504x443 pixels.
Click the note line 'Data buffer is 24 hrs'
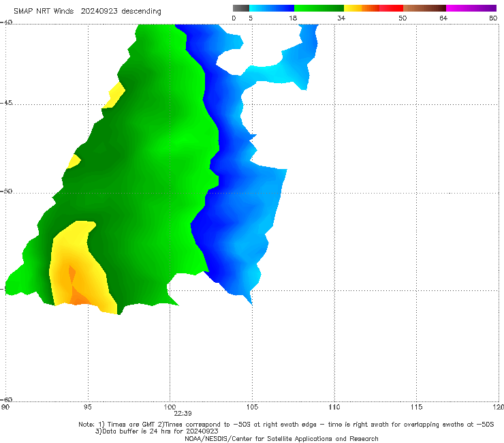[157, 431]
